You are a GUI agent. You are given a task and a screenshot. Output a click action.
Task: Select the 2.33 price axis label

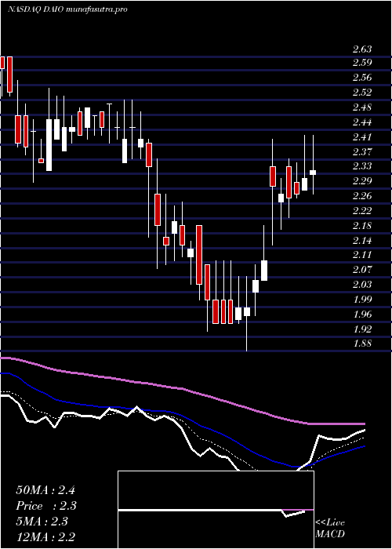362,166
